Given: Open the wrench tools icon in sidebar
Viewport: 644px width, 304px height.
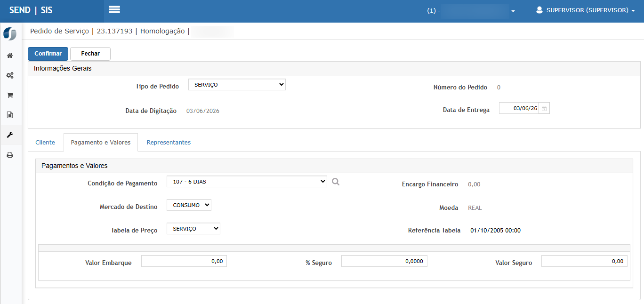Looking at the screenshot, I should coord(9,135).
